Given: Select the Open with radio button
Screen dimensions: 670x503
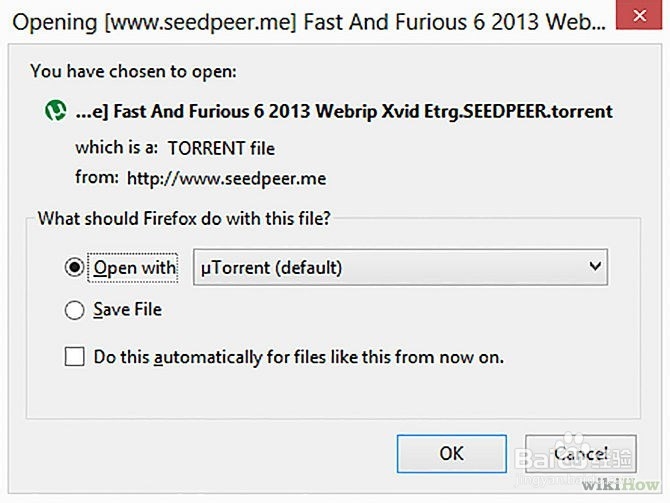Looking at the screenshot, I should [x=74, y=267].
